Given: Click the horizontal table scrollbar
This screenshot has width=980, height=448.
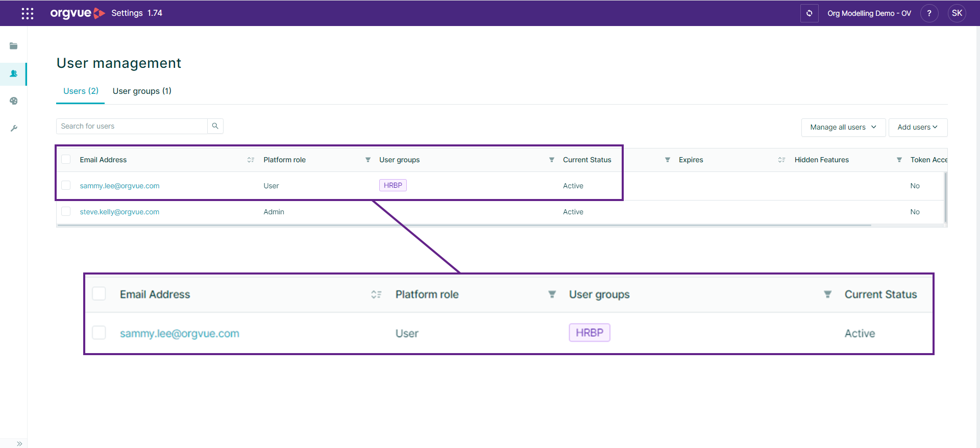Looking at the screenshot, I should click(x=463, y=225).
